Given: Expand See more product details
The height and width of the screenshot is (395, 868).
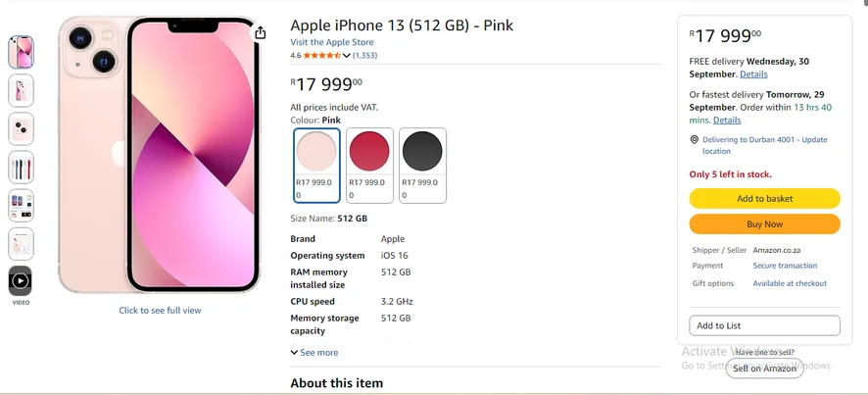Looking at the screenshot, I should (313, 352).
